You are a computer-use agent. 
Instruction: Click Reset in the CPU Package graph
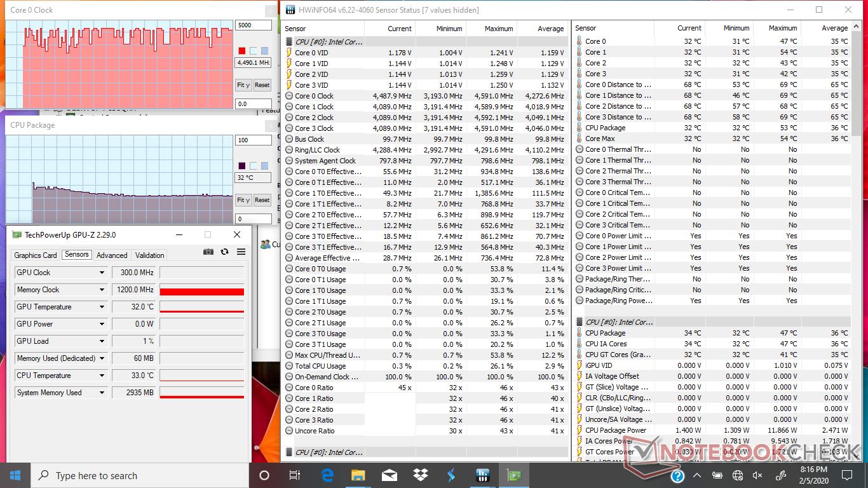262,200
